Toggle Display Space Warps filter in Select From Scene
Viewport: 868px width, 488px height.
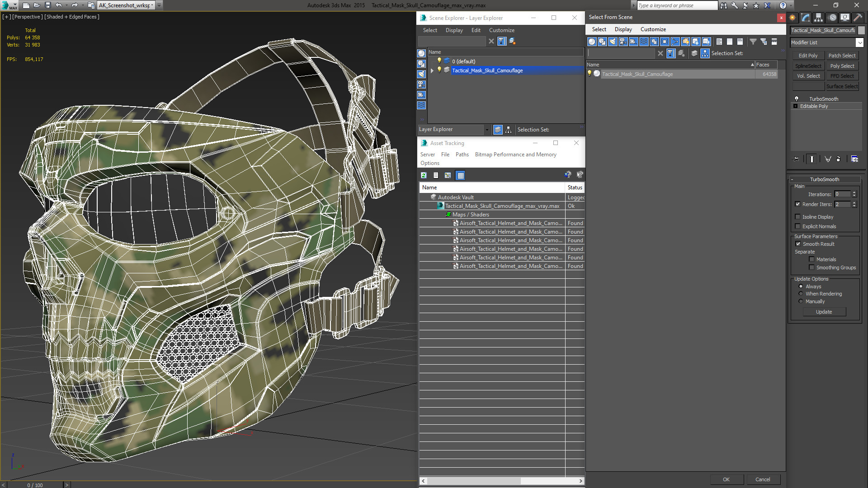click(x=644, y=42)
